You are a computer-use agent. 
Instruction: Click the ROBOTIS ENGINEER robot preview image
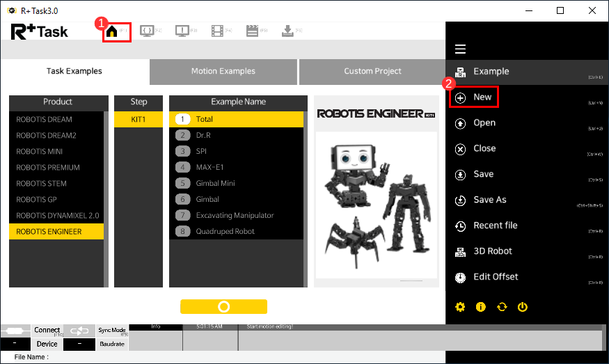pyautogui.click(x=377, y=205)
